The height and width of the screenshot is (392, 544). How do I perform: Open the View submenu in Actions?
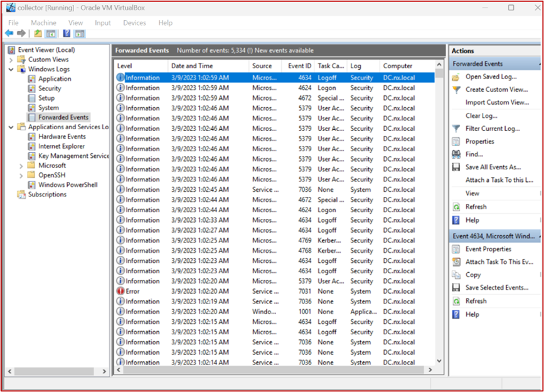472,193
